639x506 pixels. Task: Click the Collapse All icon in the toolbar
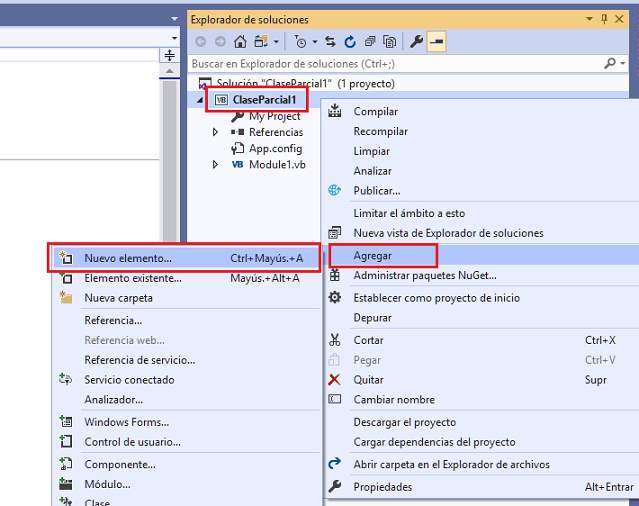click(370, 42)
